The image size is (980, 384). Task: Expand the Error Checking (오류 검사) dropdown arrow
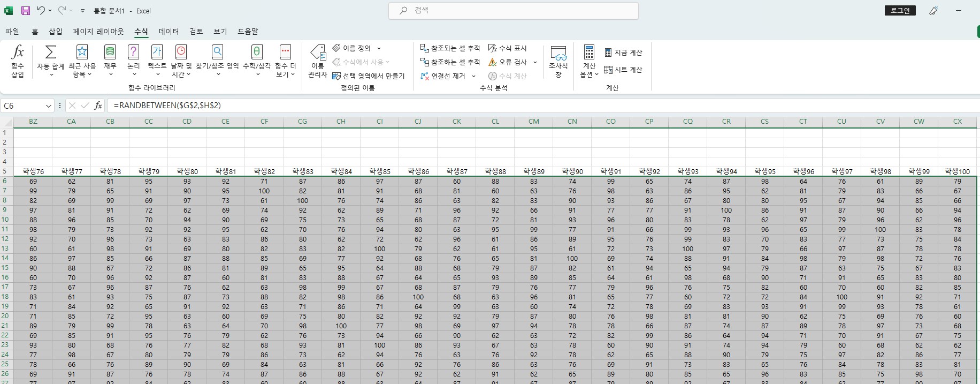click(535, 62)
